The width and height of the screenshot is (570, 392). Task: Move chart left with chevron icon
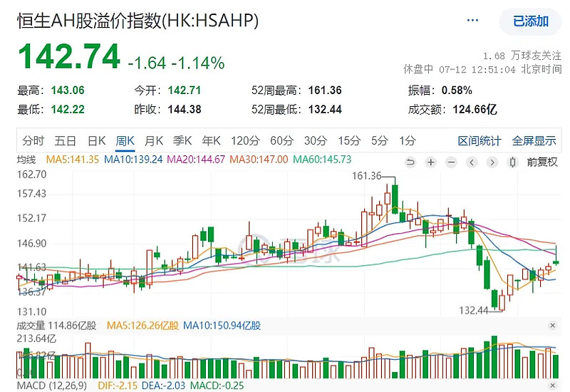472,162
